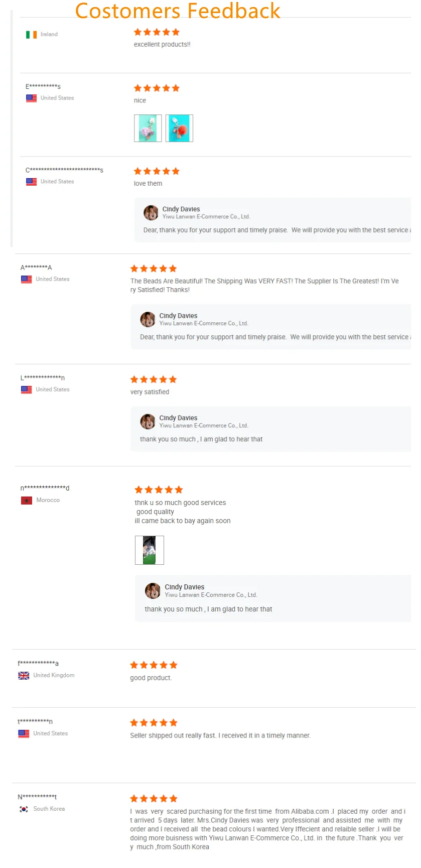This screenshot has width=421, height=868.
Task: Open the Morocco reviewer's attached photo
Action: pos(150,550)
